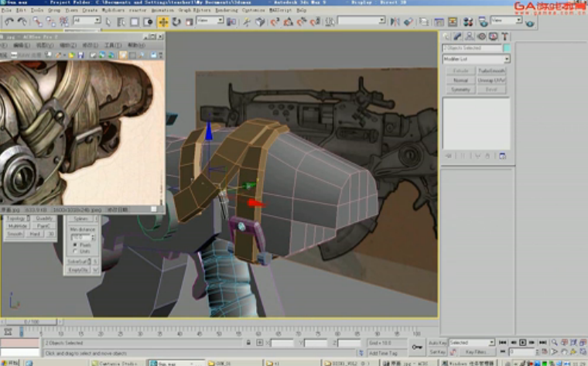This screenshot has width=588, height=366.
Task: Open the Customize menu
Action: [x=253, y=10]
